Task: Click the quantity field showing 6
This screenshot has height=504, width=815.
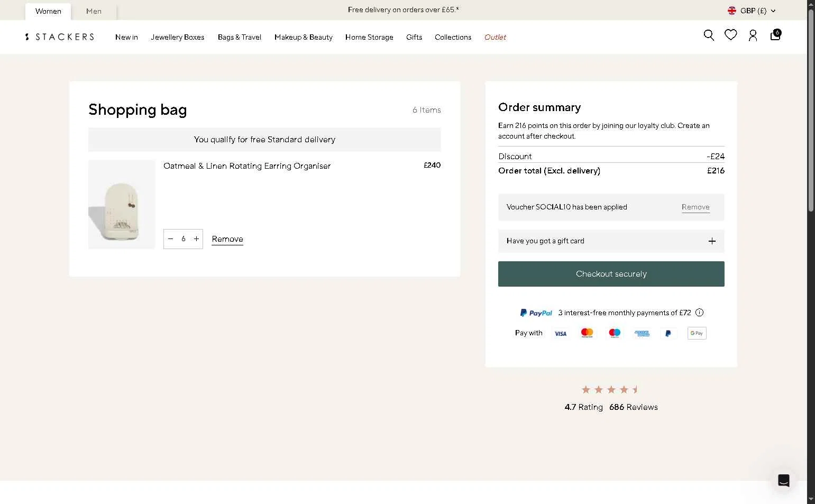Action: coord(184,239)
